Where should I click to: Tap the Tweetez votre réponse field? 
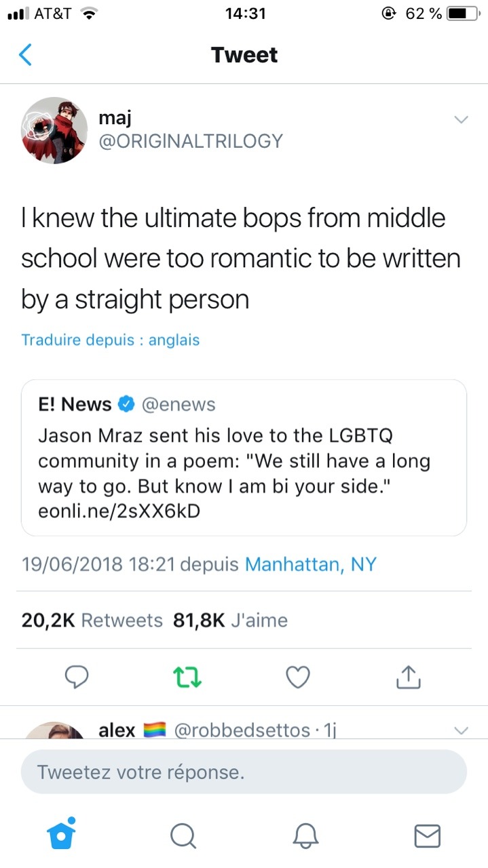[x=244, y=772]
